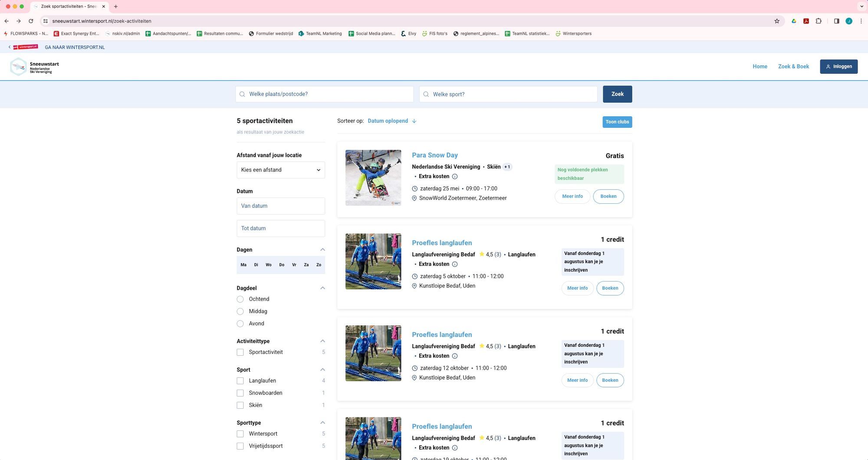Reload the page with refresh icon
Viewport: 868px width, 460px height.
click(31, 21)
